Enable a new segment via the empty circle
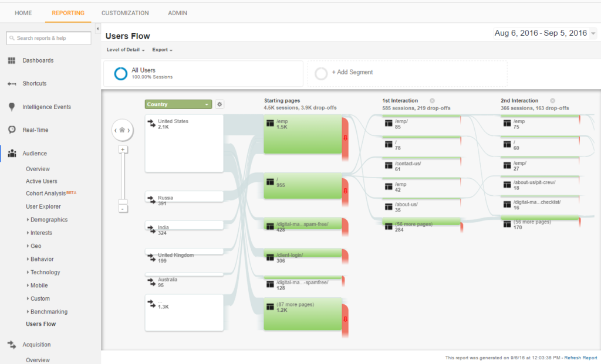This screenshot has height=364, width=601. coord(321,73)
